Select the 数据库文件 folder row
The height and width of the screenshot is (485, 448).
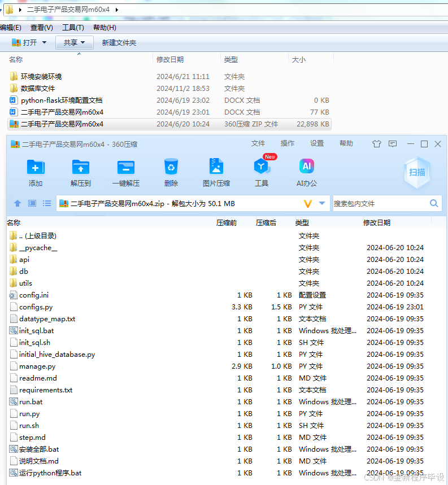(x=169, y=88)
